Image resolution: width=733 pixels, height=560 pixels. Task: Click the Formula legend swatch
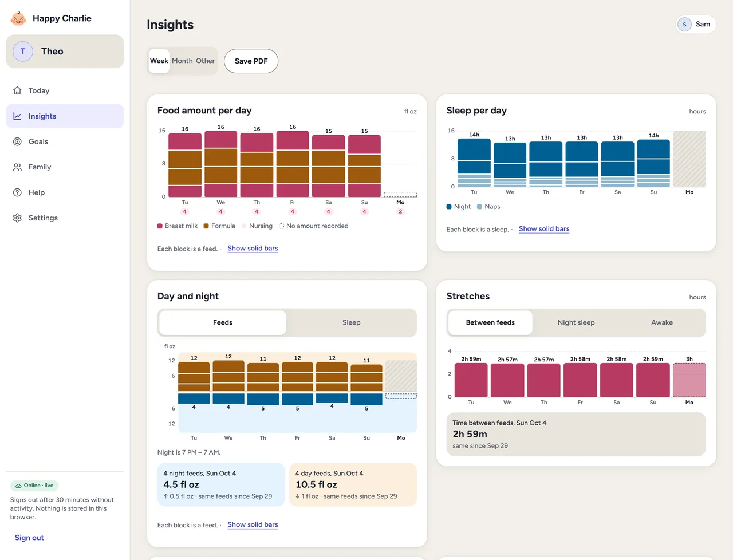coord(206,226)
